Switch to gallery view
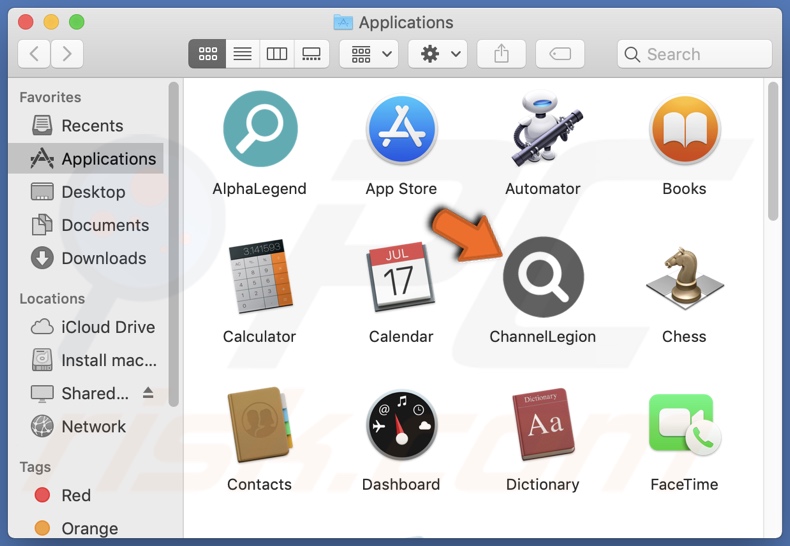 click(x=311, y=54)
